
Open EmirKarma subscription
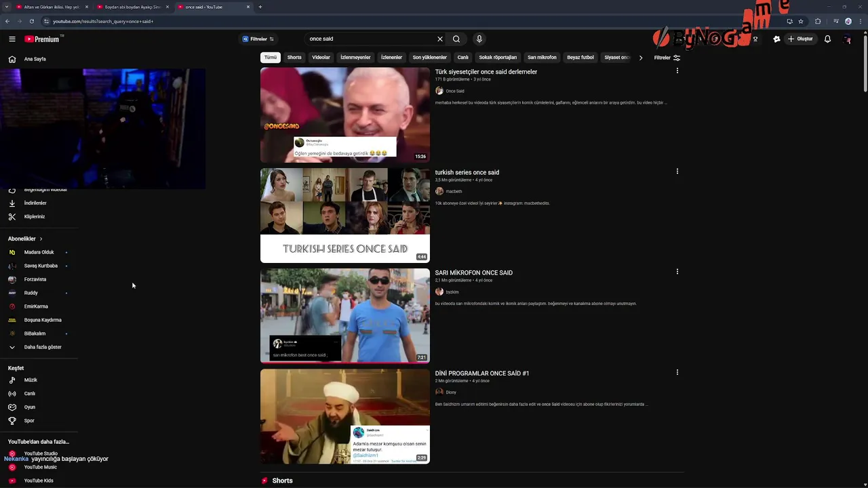tap(36, 306)
